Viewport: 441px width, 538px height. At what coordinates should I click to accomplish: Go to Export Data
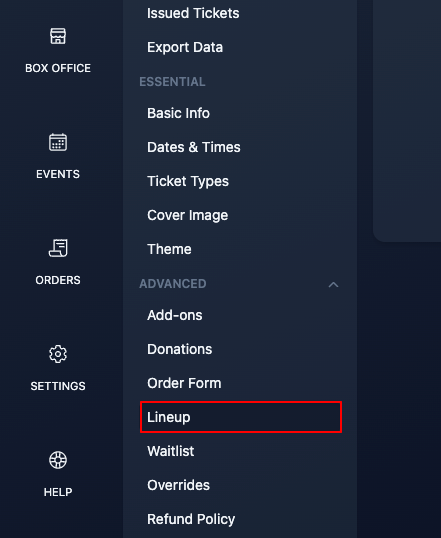[185, 47]
